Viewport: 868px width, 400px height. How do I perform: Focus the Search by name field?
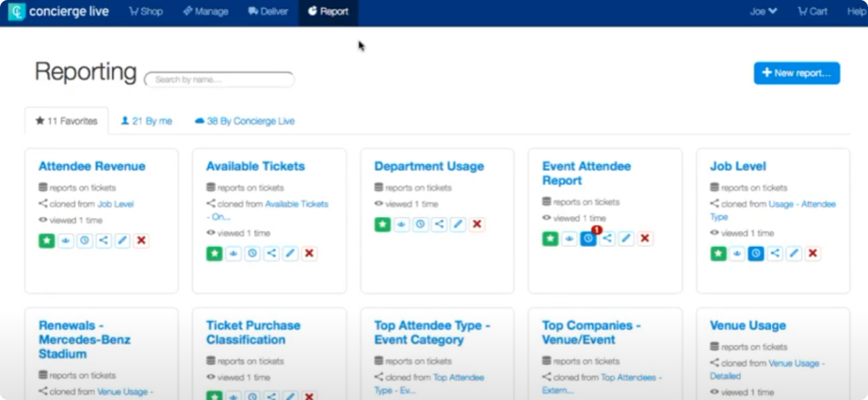click(x=220, y=80)
